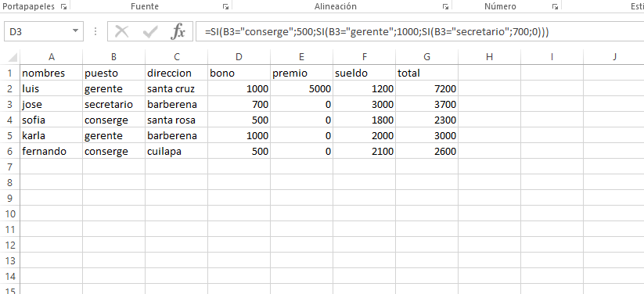Select the row 3 header
This screenshot has height=294, width=644.
coord(10,104)
